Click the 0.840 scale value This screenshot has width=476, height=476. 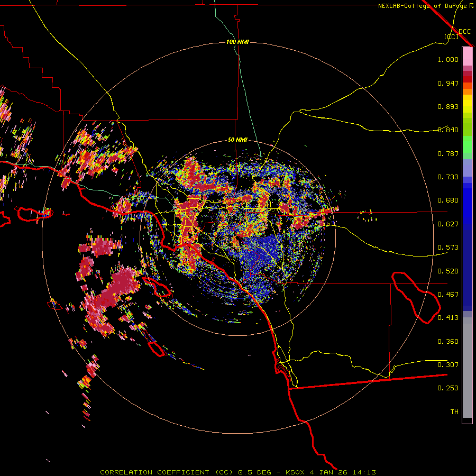coord(448,130)
